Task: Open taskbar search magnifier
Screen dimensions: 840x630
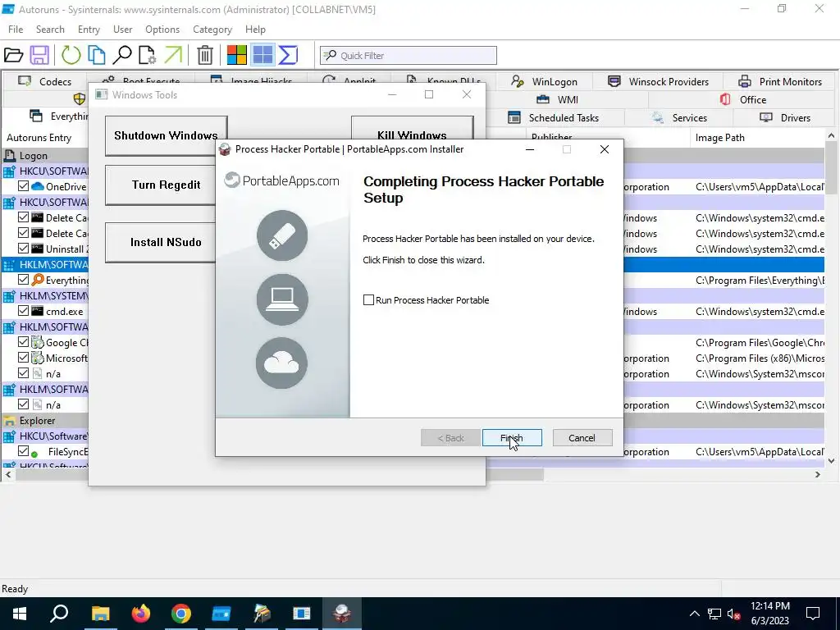Action: [59, 614]
